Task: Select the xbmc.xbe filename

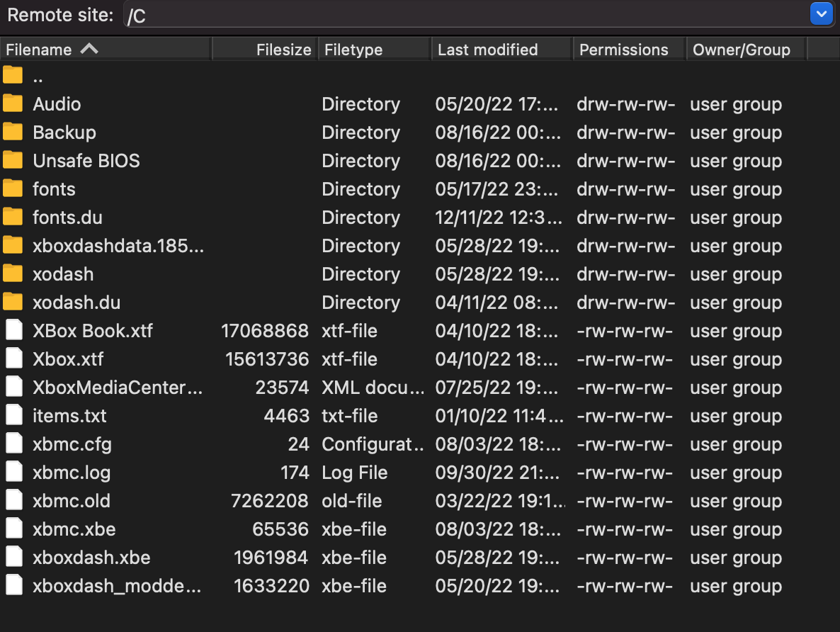Action: point(74,529)
